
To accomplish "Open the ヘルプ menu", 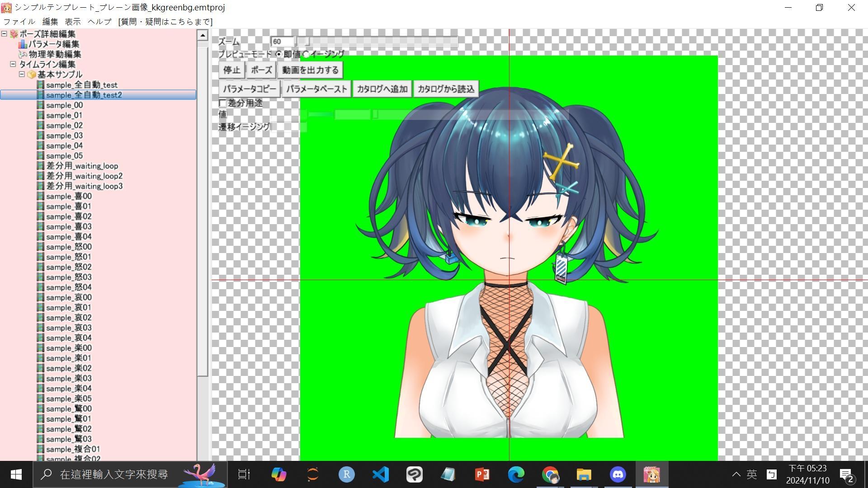I will click(x=99, y=22).
